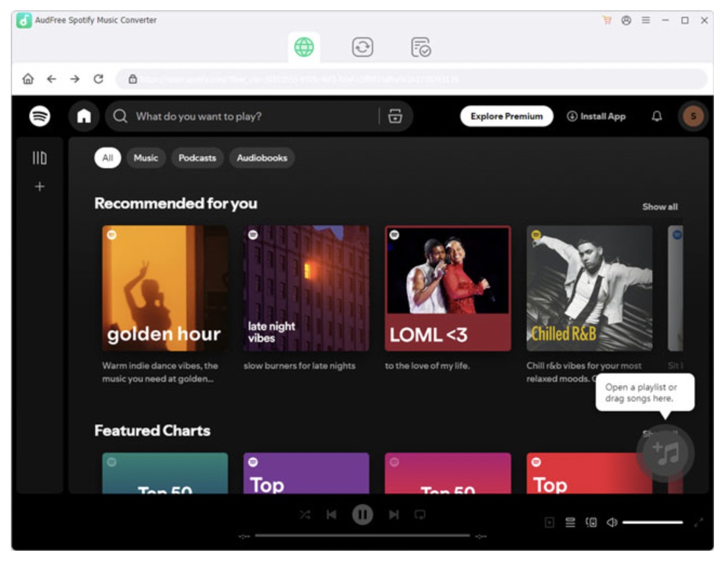This screenshot has width=728, height=561.
Task: Focus the URL address bar
Action: click(x=411, y=79)
